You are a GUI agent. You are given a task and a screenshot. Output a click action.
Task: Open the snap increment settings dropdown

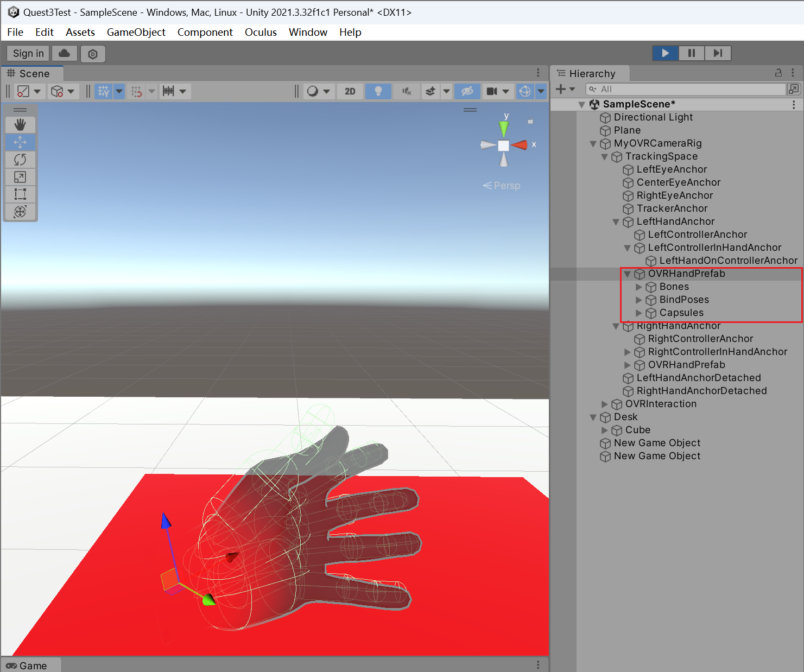pos(175,91)
